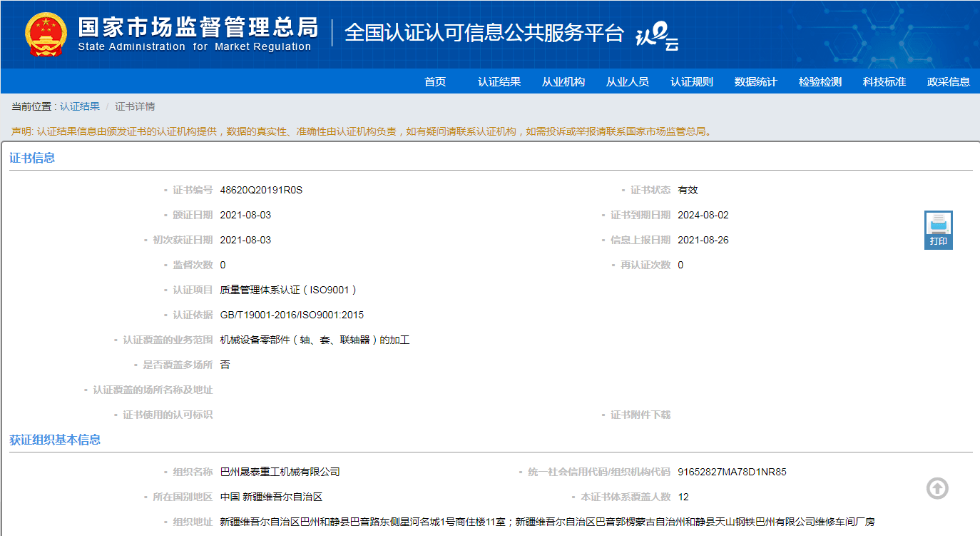Click the scroll-to-top arrow icon
Image resolution: width=980 pixels, height=536 pixels.
pyautogui.click(x=937, y=488)
